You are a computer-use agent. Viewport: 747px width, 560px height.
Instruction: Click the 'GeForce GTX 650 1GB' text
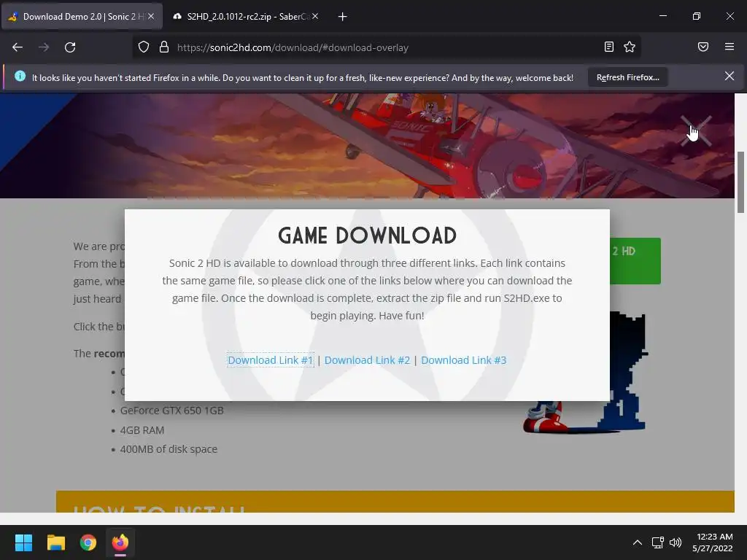point(171,411)
